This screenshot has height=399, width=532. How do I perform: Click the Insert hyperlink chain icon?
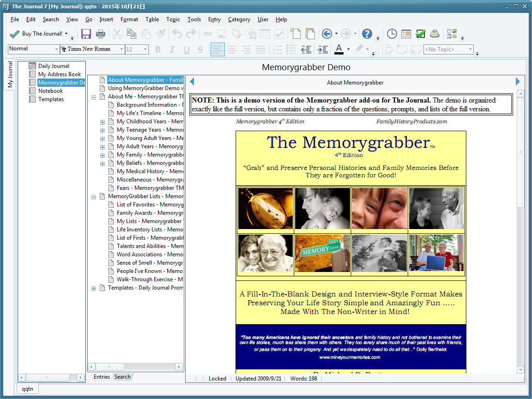click(208, 34)
